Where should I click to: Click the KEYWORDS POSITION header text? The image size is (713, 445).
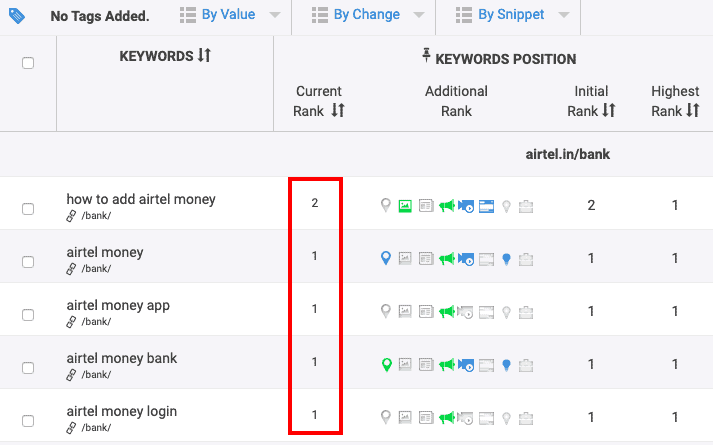click(506, 59)
